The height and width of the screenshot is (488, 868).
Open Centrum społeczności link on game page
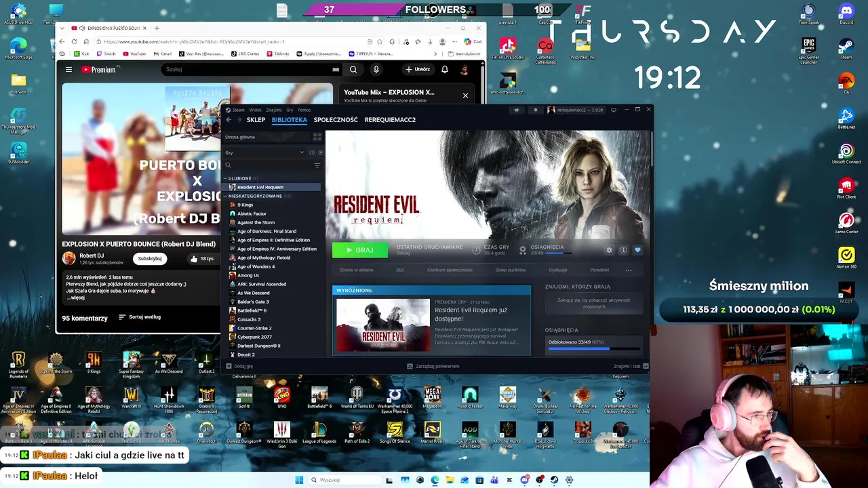(450, 270)
